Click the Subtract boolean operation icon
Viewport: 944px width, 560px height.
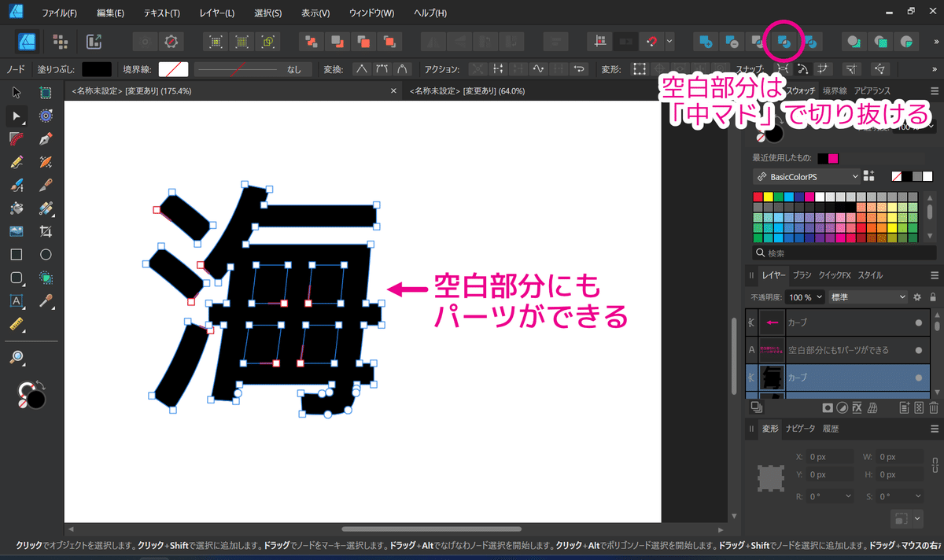click(x=732, y=41)
